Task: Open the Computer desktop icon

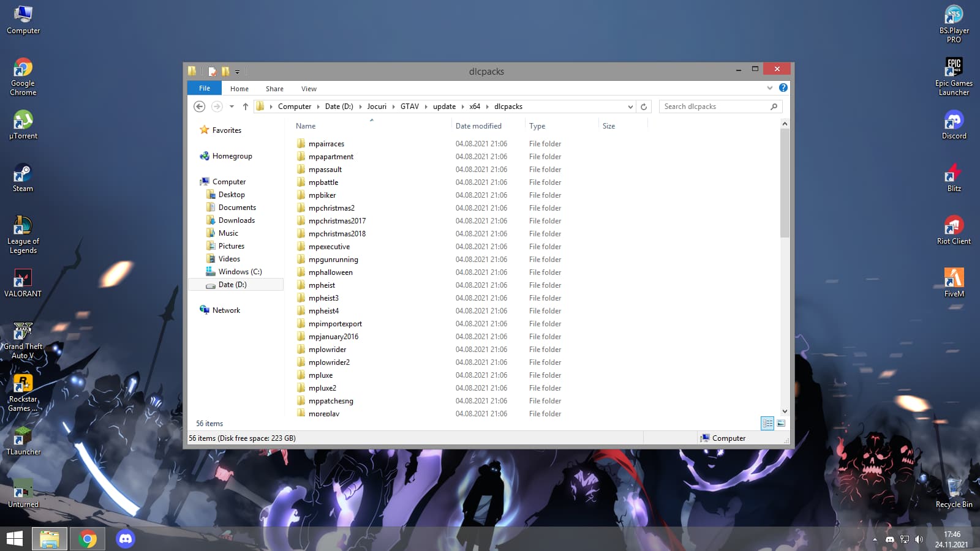Action: point(23,20)
